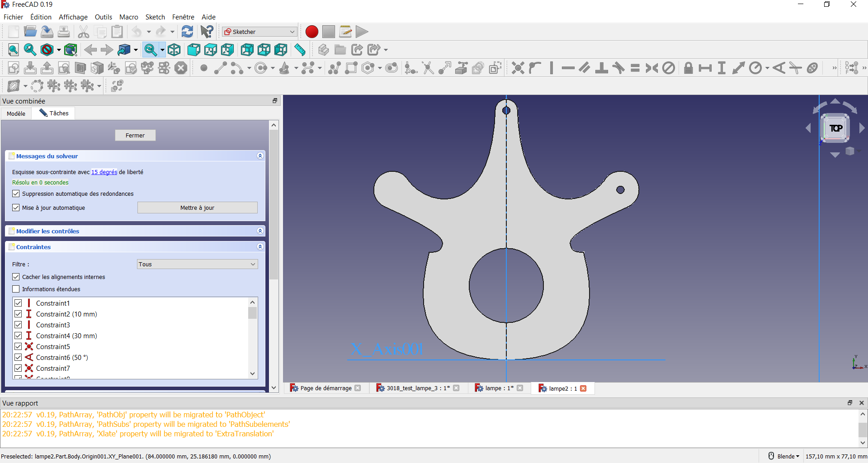Close the lampe2 : 1 document tab
868x463 pixels.
tap(584, 388)
